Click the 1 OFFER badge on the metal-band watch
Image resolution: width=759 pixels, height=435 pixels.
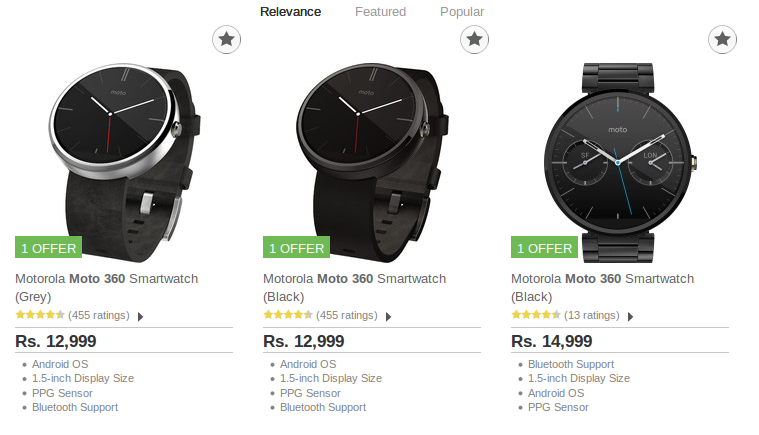tap(544, 248)
